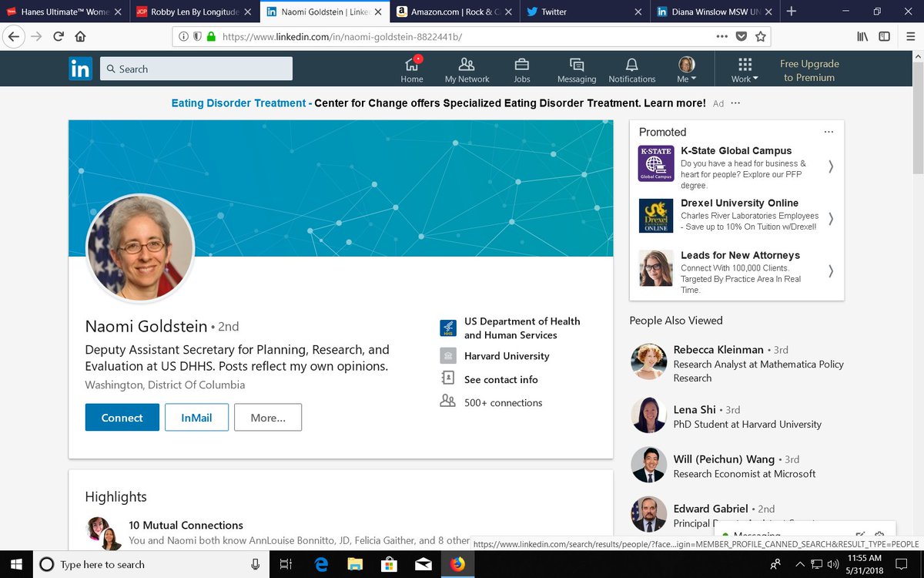Open File Explorer from taskbar
This screenshot has height=578, width=924.
click(355, 564)
